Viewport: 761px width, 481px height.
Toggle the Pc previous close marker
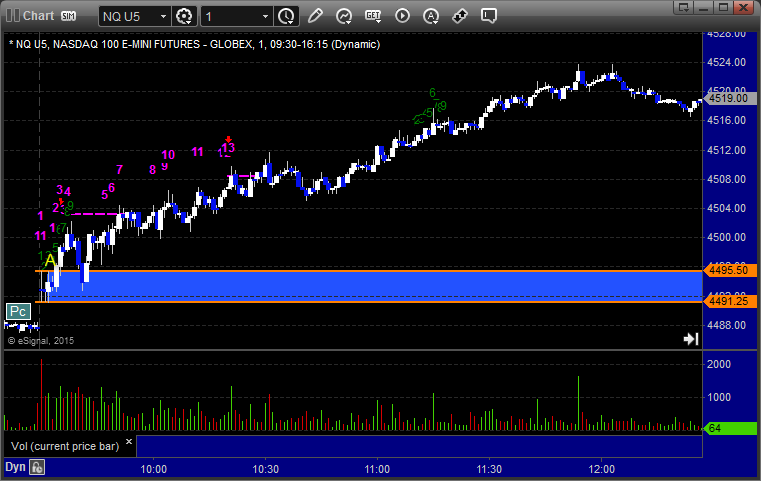click(x=18, y=312)
